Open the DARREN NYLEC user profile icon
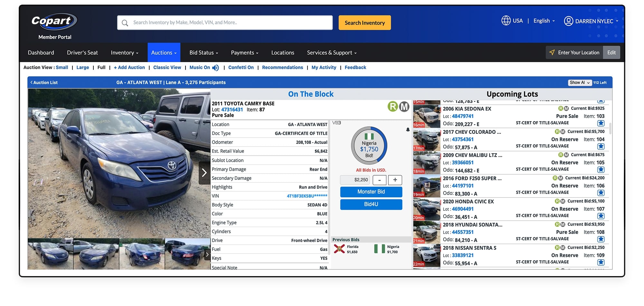 (568, 21)
